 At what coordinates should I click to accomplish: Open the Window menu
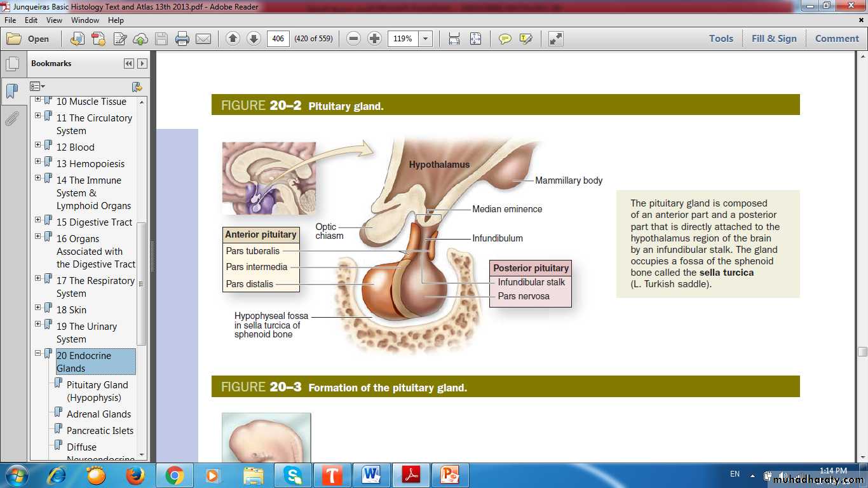tap(85, 20)
